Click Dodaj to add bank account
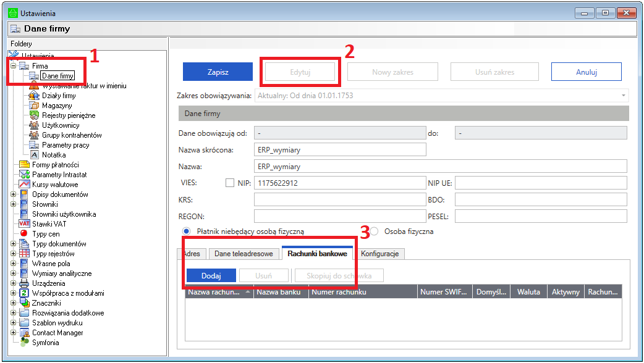The height and width of the screenshot is (363, 644). click(211, 275)
